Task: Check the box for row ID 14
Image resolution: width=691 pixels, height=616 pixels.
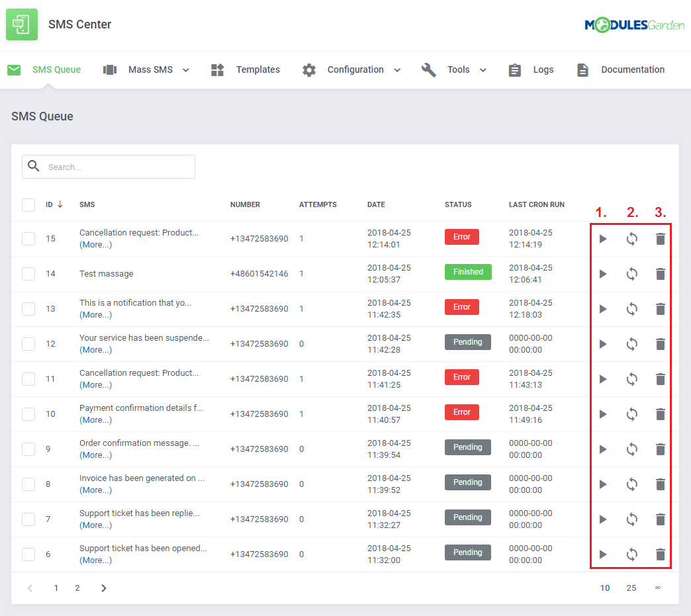Action: click(28, 274)
